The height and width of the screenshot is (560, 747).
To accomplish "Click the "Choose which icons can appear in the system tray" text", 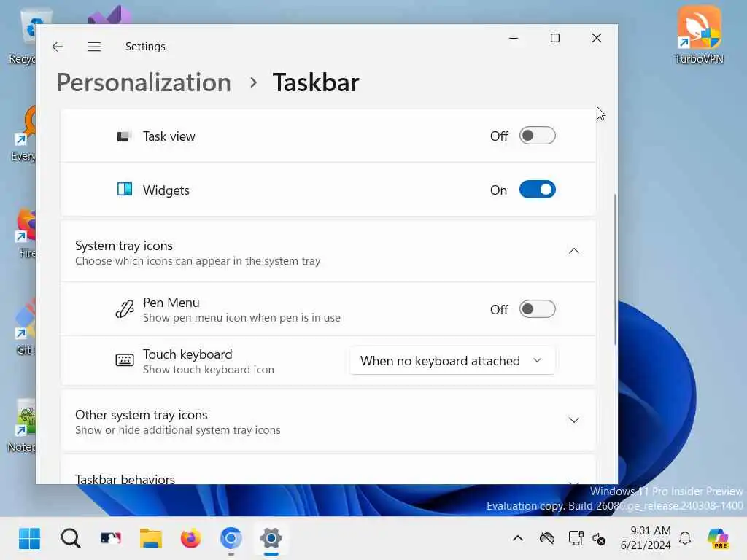I will pos(198,261).
